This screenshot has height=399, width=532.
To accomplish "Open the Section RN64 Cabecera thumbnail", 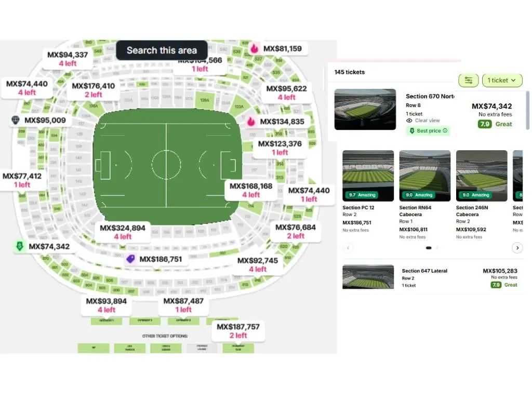I will click(425, 176).
